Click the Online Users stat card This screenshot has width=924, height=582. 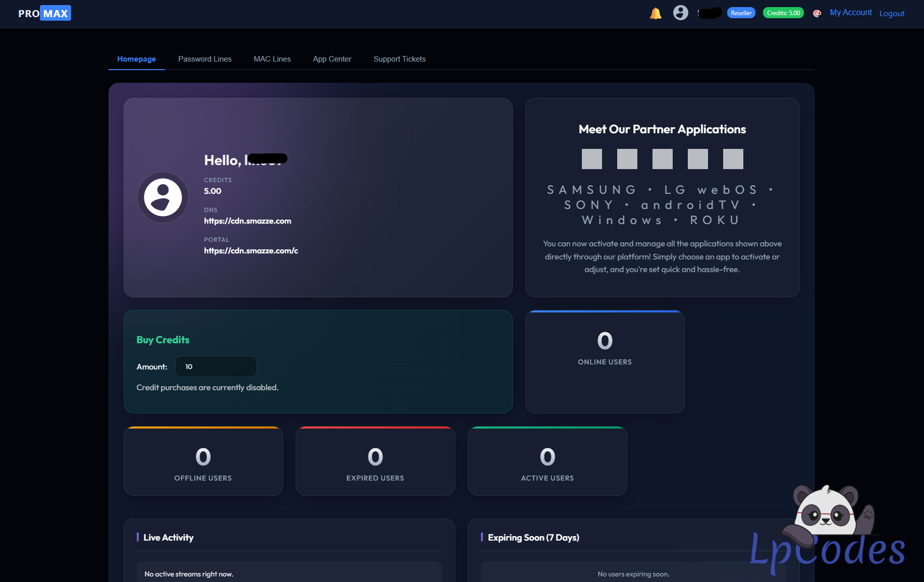[x=605, y=361]
